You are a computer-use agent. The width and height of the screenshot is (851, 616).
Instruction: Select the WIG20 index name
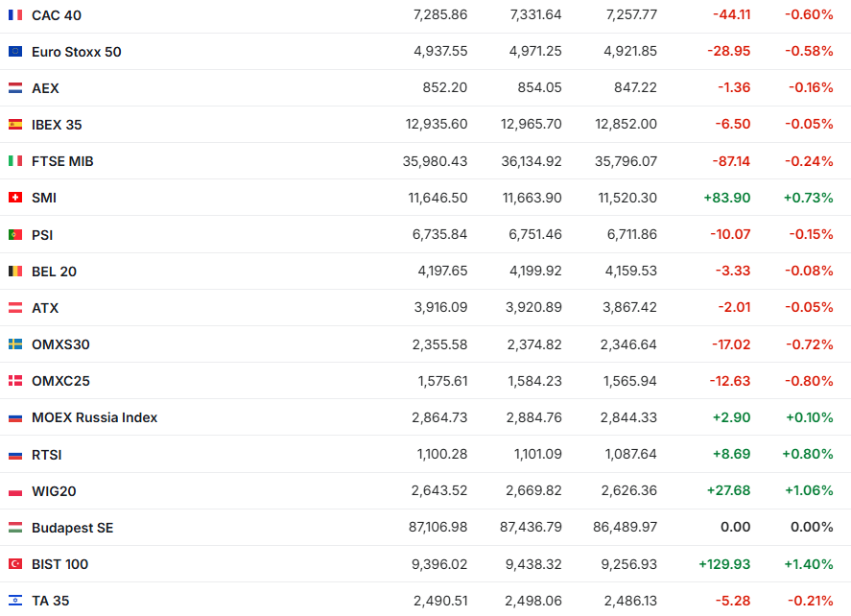(54, 491)
